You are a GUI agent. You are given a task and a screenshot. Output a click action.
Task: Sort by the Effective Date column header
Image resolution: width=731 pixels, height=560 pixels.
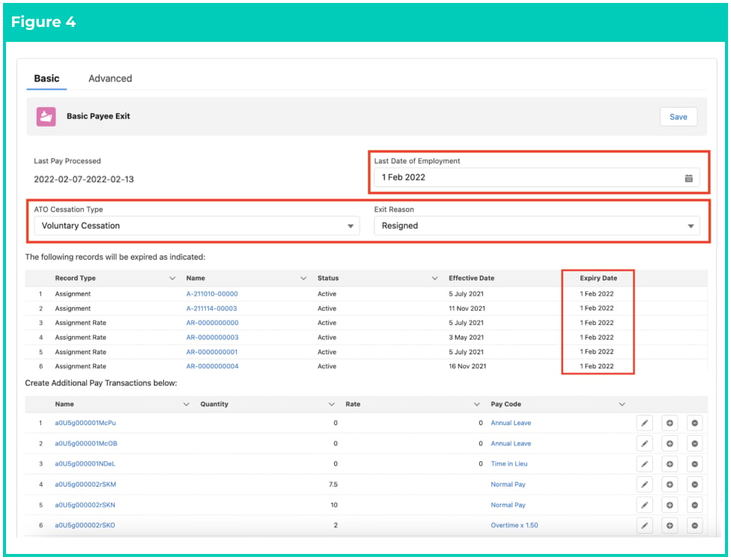point(471,279)
